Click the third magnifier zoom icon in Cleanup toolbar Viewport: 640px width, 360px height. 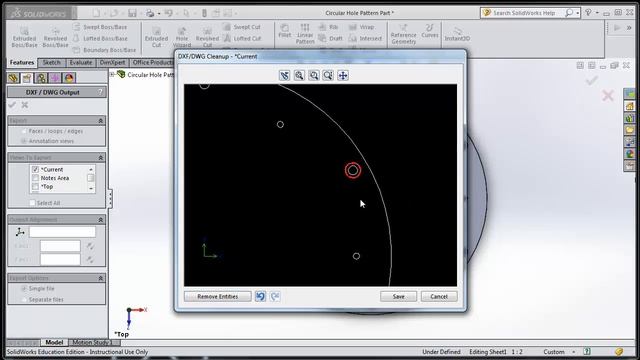click(328, 76)
